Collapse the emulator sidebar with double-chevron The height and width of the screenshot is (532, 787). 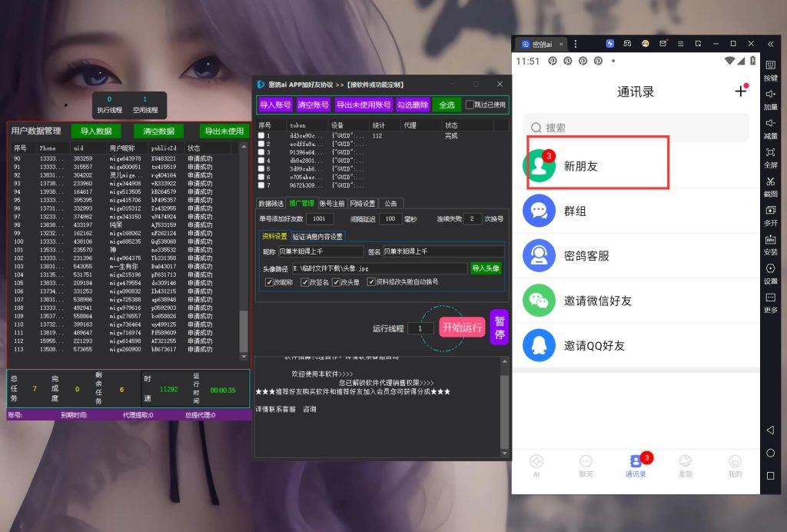(770, 44)
